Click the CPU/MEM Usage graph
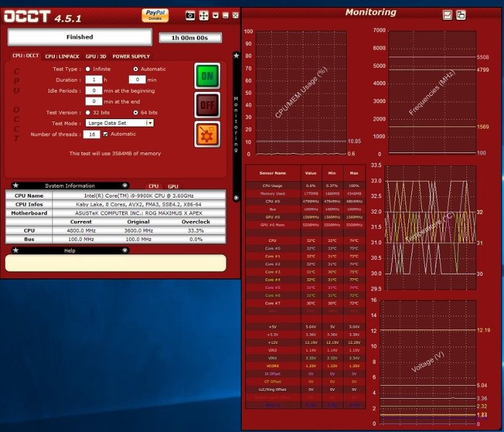This screenshot has height=432, width=504. [301, 93]
